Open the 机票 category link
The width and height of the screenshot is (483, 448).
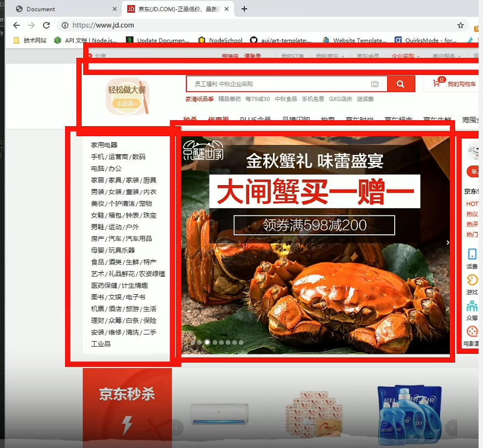98,309
